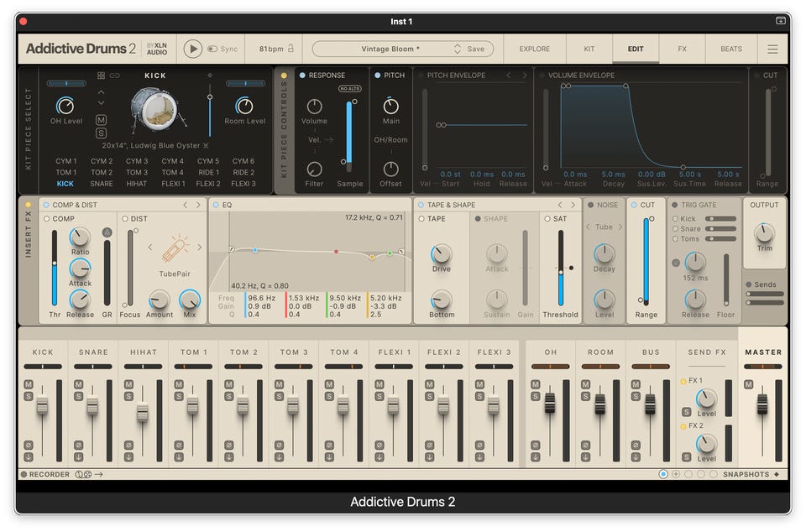The height and width of the screenshot is (532, 806).
Task: Start playback with the play button
Action: click(193, 49)
